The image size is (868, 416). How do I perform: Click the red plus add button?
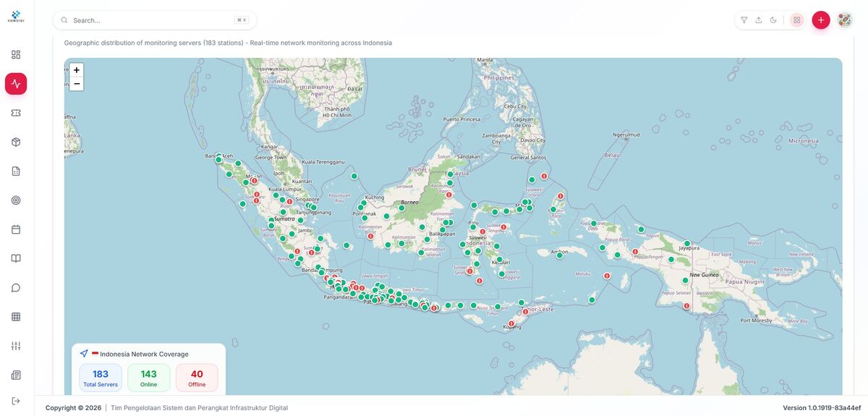coord(820,20)
